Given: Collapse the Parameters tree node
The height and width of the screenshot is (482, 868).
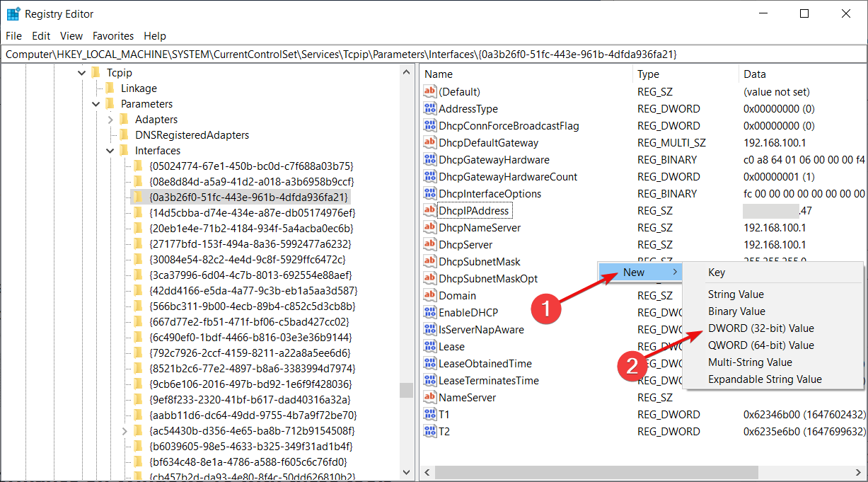Looking at the screenshot, I should coord(96,104).
